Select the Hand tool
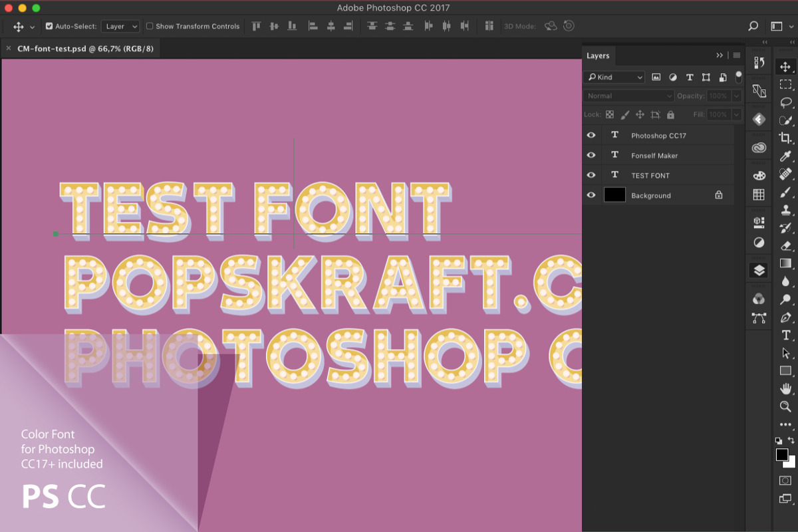Viewport: 798px width, 532px height. [785, 388]
